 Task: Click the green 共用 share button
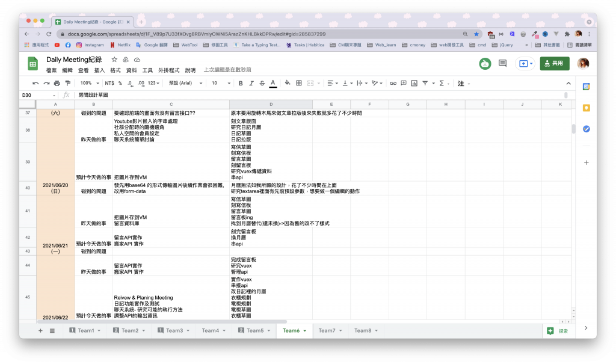555,63
